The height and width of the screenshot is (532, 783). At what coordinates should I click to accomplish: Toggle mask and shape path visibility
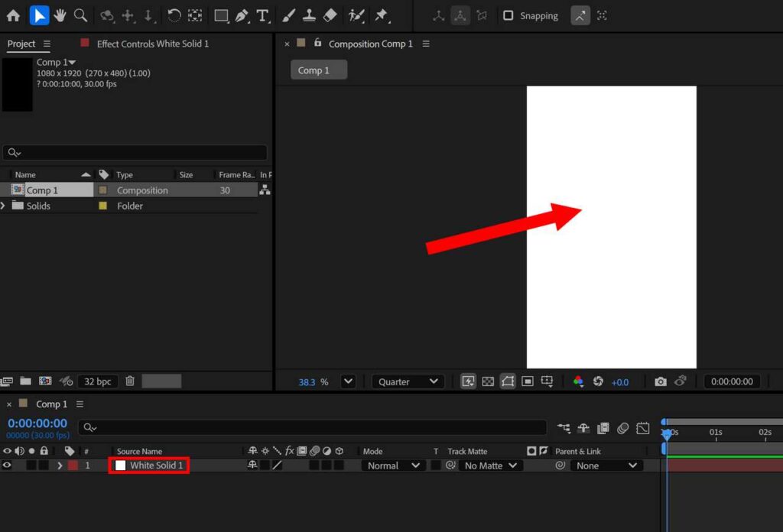[508, 381]
